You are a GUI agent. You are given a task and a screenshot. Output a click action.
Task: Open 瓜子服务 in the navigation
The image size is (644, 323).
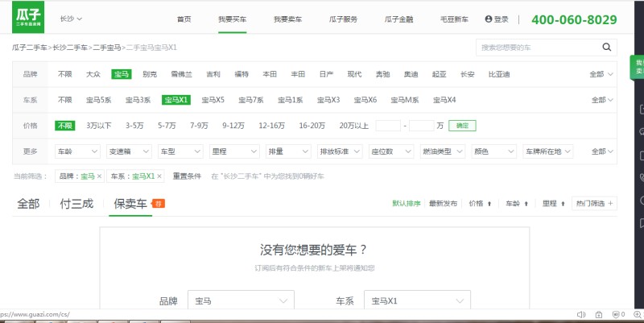pos(343,19)
